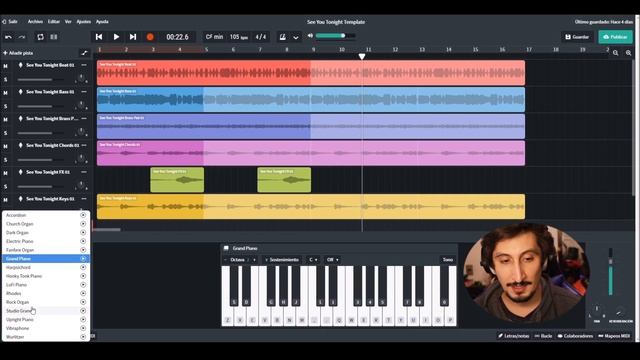The image size is (640, 360).
Task: Toggle the loop cycle icon
Action: (40, 37)
